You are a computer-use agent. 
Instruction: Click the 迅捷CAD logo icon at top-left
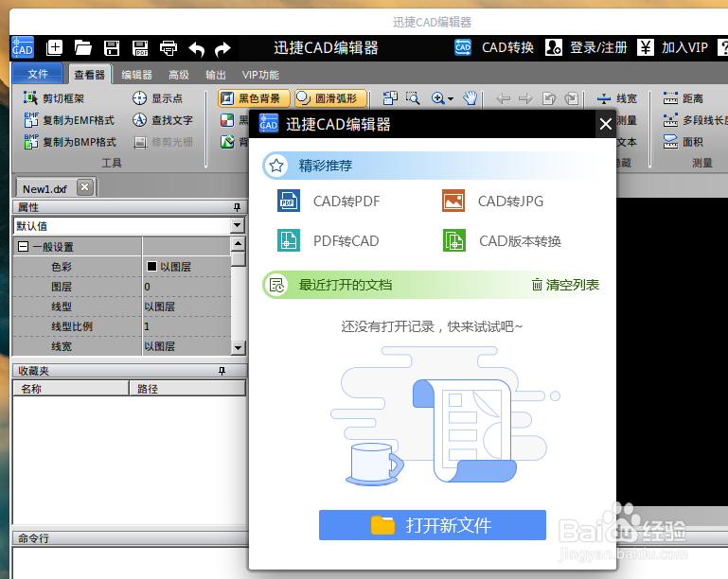point(23,48)
